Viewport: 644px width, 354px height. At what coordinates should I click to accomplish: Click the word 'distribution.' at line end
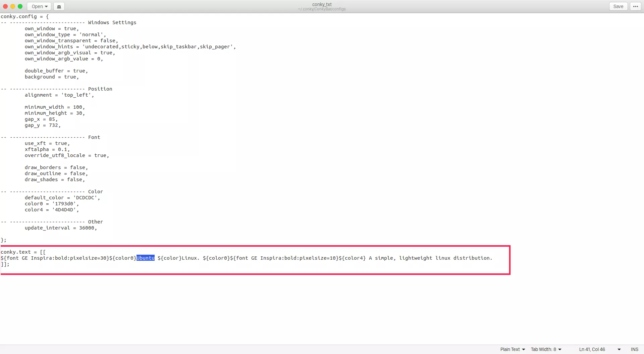(x=473, y=258)
